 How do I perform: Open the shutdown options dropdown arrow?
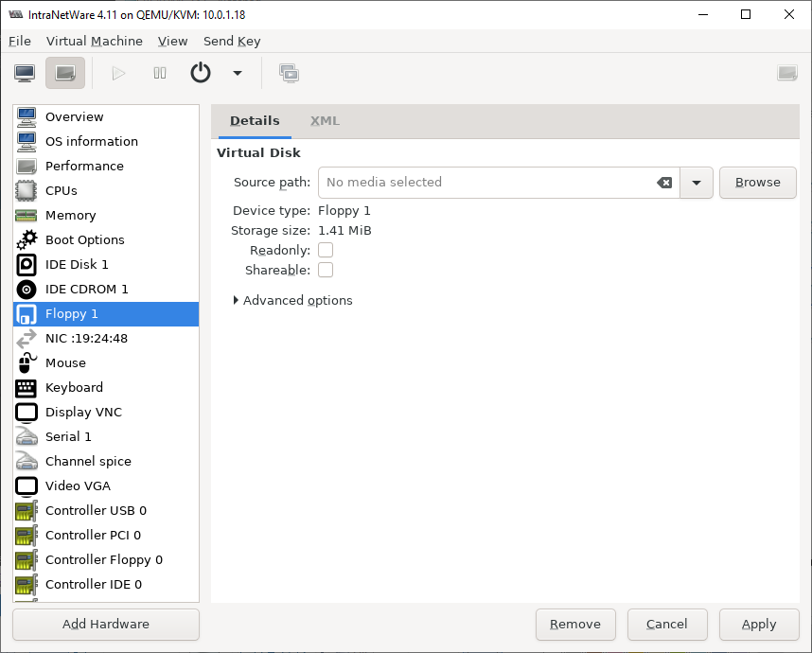237,73
